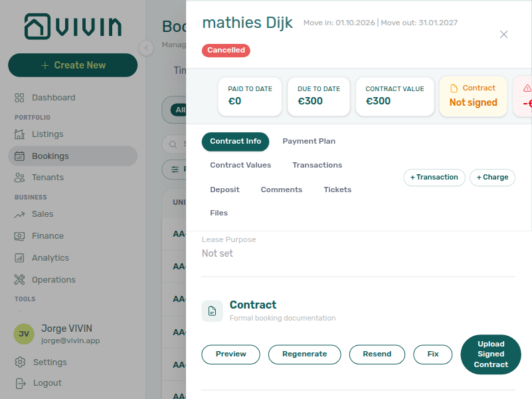
Task: Show the Comments tab
Action: point(282,190)
